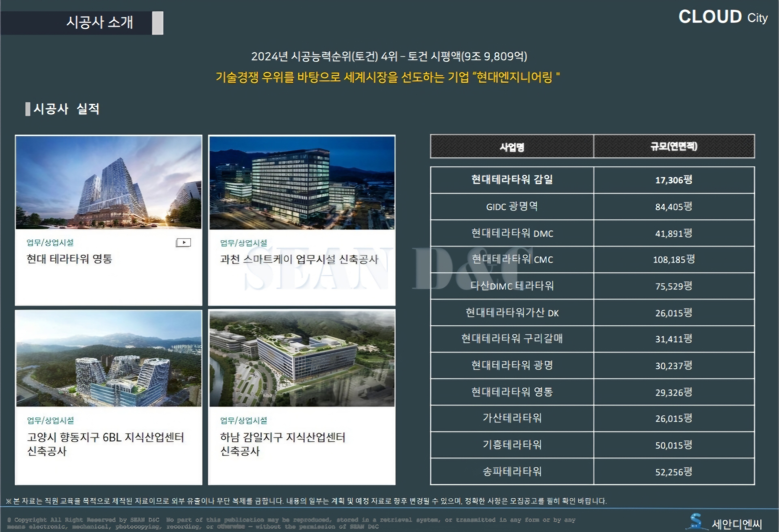Click 업무/상업시설 tag on 하남 감일지구 card
Viewport: 779px width, 532px height.
(x=244, y=420)
